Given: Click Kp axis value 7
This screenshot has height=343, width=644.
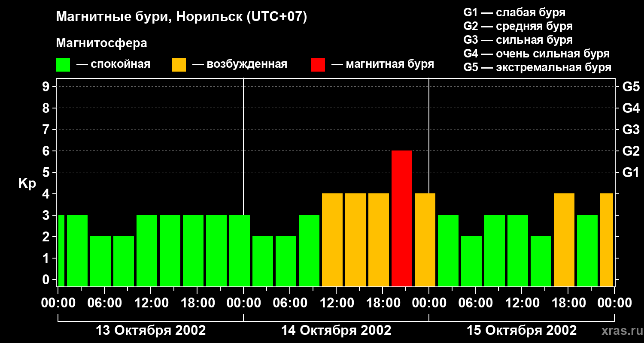Looking at the screenshot, I should click(x=47, y=129).
